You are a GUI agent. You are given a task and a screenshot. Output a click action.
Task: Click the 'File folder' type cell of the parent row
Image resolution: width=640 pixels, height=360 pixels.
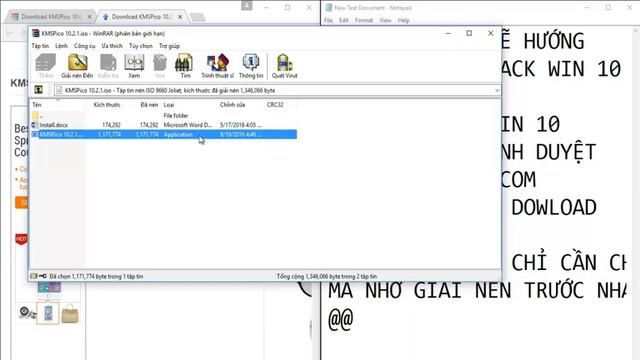point(176,116)
